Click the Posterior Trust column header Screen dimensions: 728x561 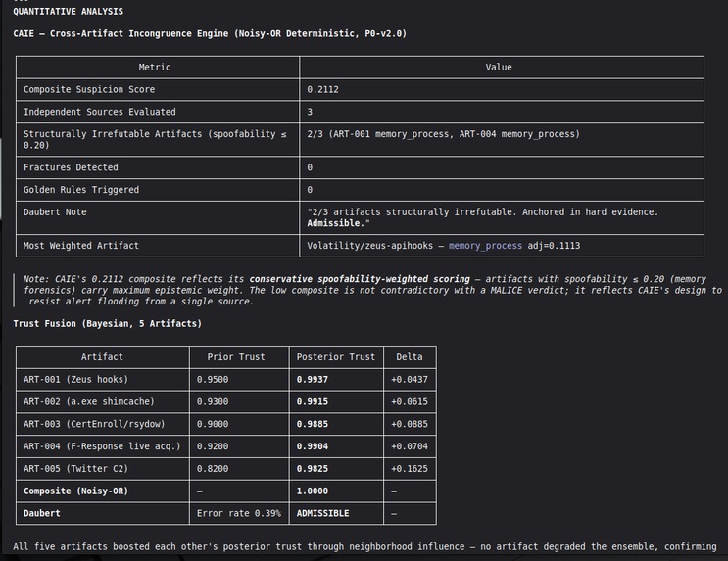click(x=336, y=357)
